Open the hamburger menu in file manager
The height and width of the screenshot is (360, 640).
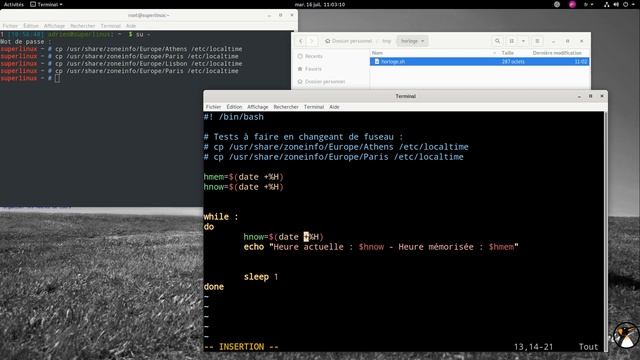click(538, 41)
